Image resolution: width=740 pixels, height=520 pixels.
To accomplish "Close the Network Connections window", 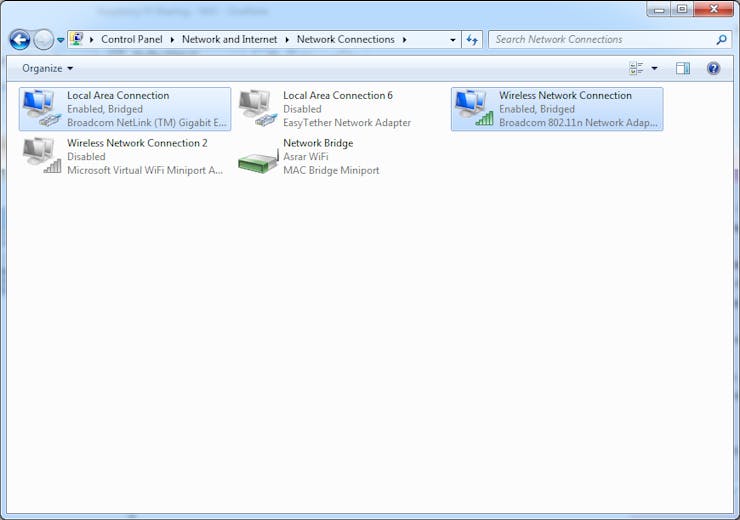I will (x=714, y=9).
